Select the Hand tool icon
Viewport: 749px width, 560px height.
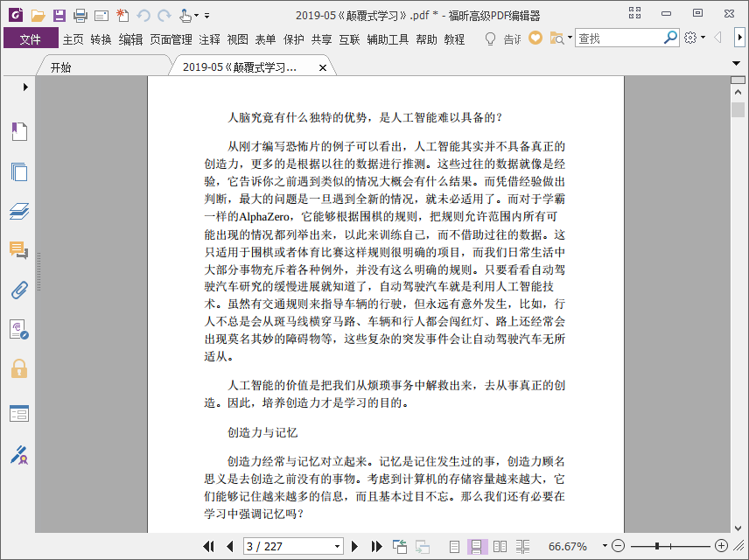[185, 16]
